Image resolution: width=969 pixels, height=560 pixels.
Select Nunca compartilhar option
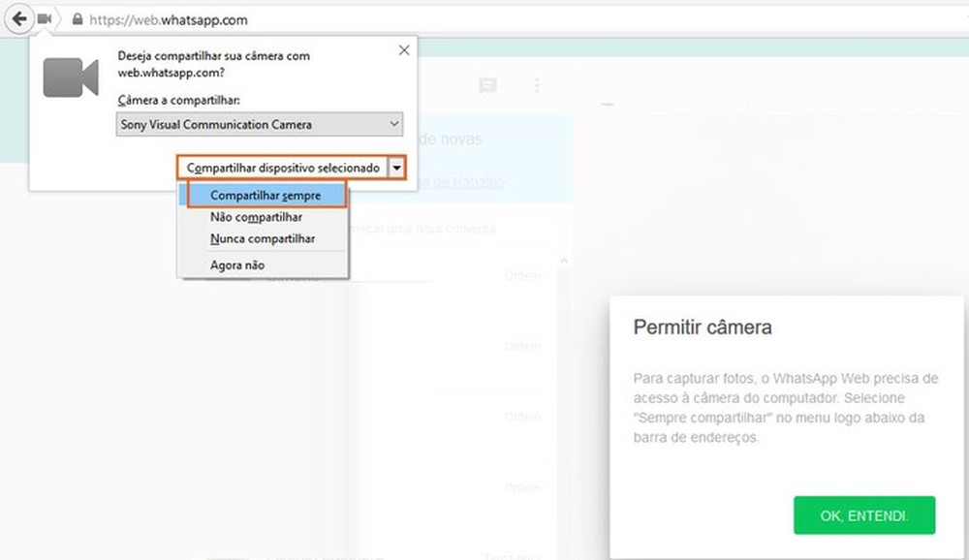coord(264,238)
